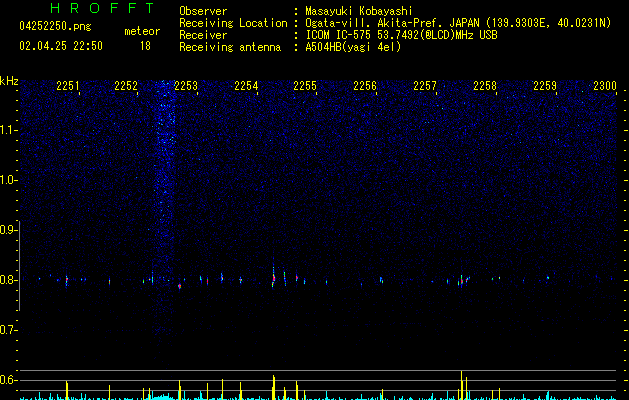Click the Receiving Location label
Screen dimensions: 629x400
pos(233,23)
